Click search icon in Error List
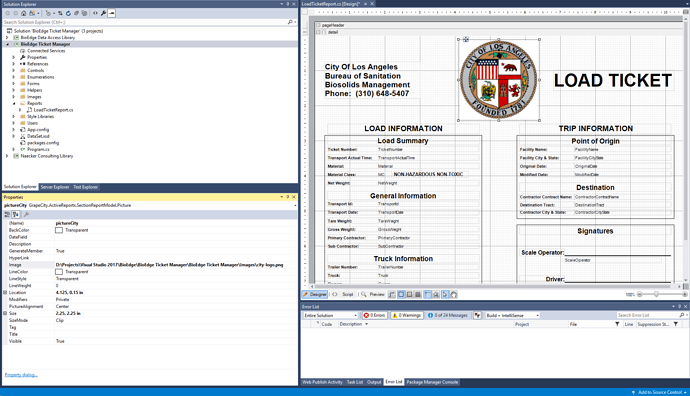This screenshot has height=396, width=690. 682,315
